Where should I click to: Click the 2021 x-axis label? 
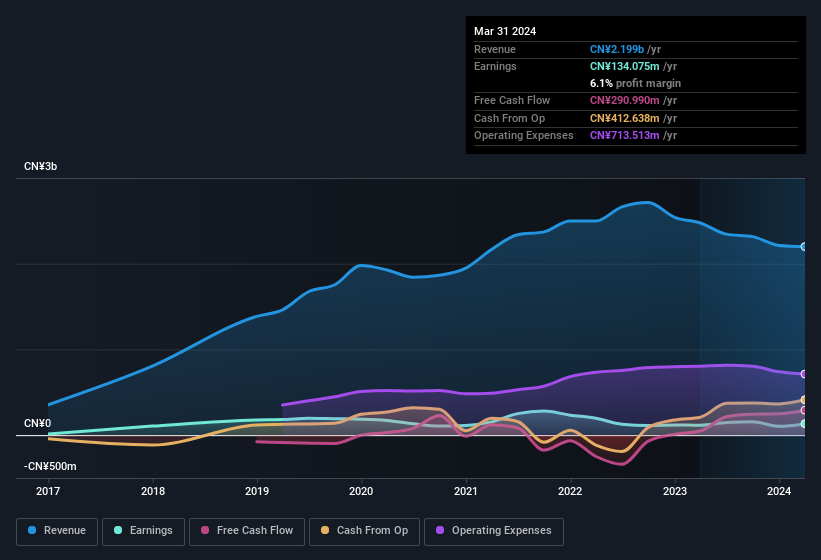(x=465, y=491)
